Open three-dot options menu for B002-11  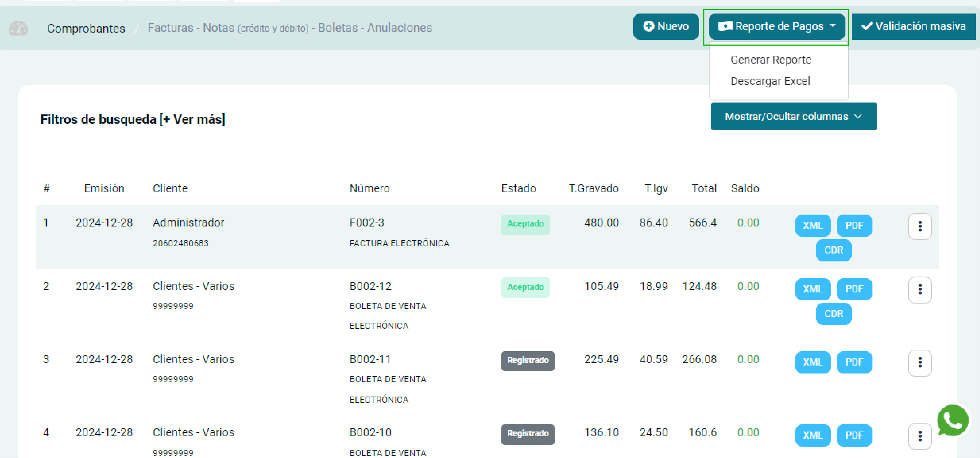(x=920, y=363)
